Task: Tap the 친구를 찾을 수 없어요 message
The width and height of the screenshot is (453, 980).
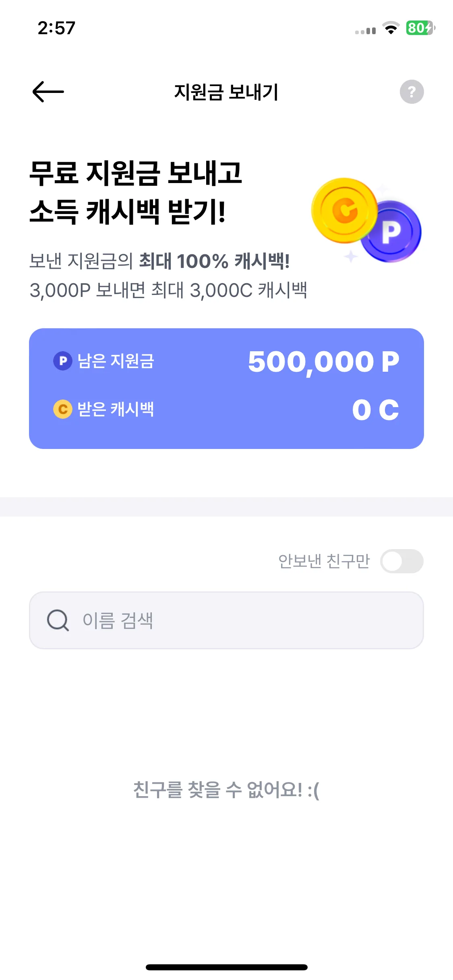Action: tap(226, 790)
